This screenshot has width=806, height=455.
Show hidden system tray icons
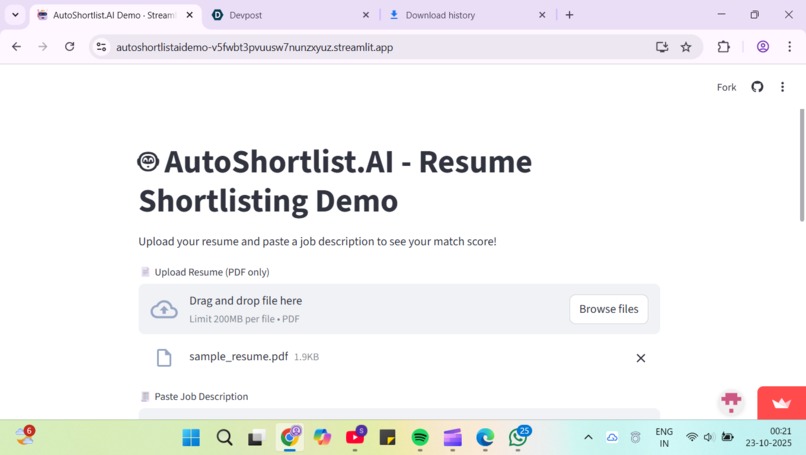[x=589, y=437]
